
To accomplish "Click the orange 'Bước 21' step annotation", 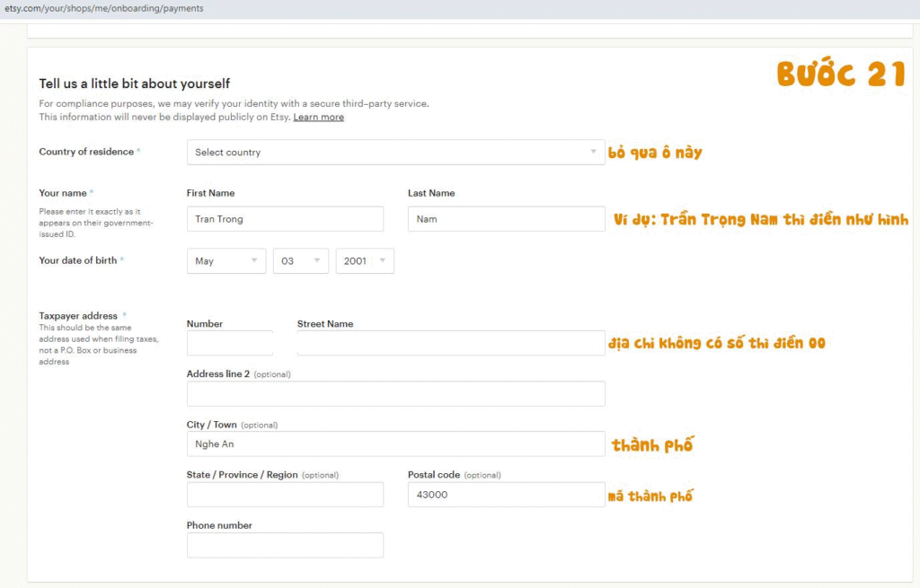I will pyautogui.click(x=841, y=75).
